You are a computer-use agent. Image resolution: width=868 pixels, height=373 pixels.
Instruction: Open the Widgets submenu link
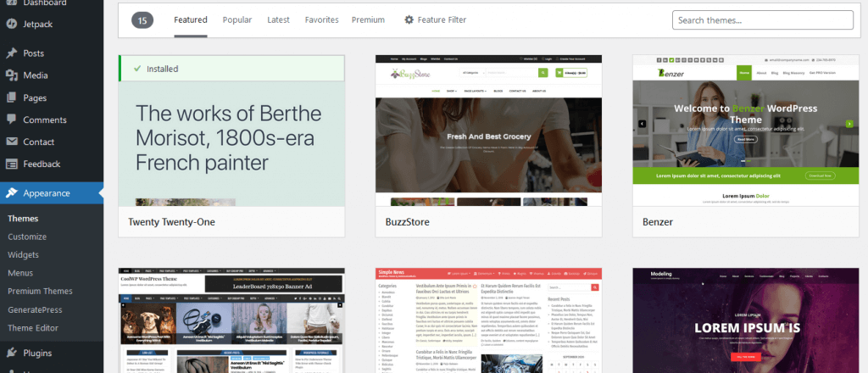(x=23, y=255)
